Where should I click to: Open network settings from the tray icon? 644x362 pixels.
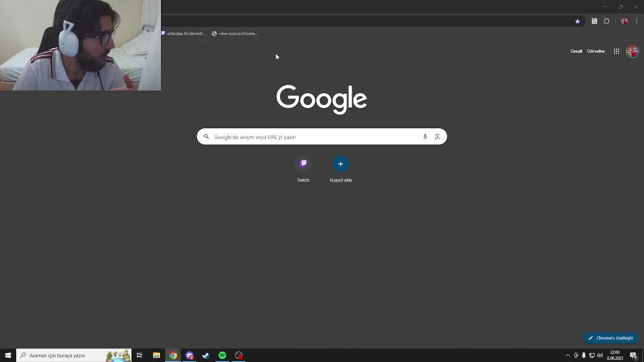(592, 355)
